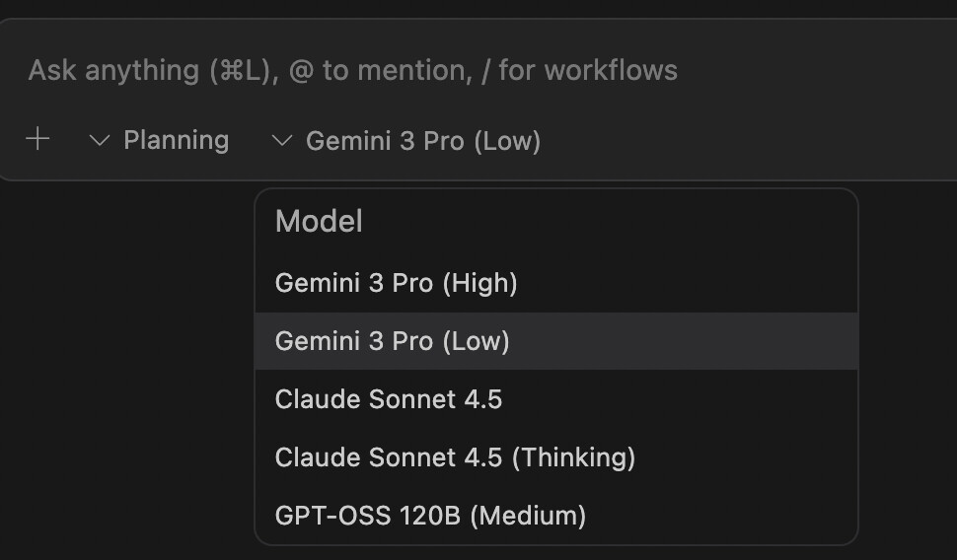Choose the highlighted Gemini 3 Pro (Low) option

pos(556,341)
